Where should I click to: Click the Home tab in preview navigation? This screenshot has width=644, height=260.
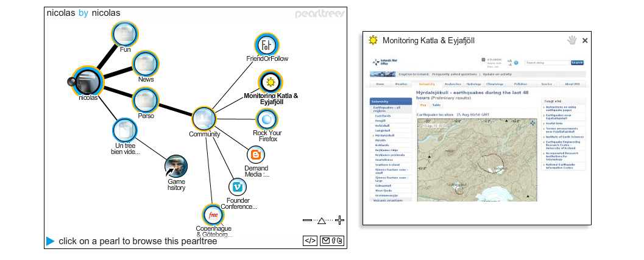(x=380, y=84)
